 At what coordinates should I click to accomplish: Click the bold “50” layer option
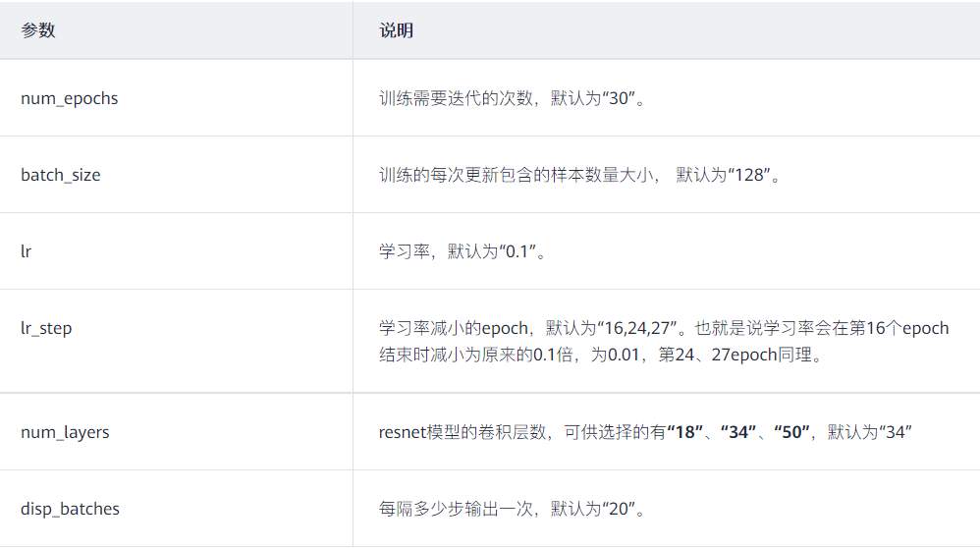(x=790, y=432)
